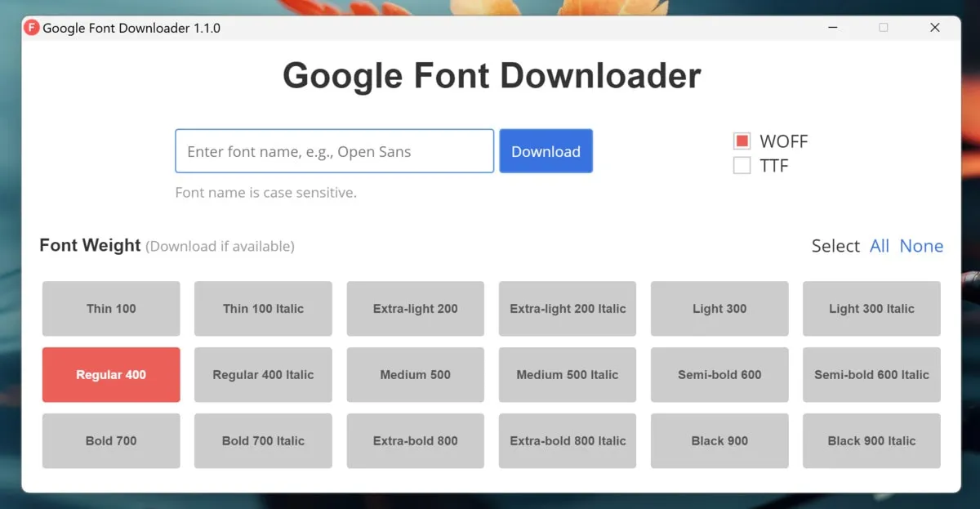The width and height of the screenshot is (980, 509).
Task: Select the Medium 500 Italic weight
Action: coord(568,375)
